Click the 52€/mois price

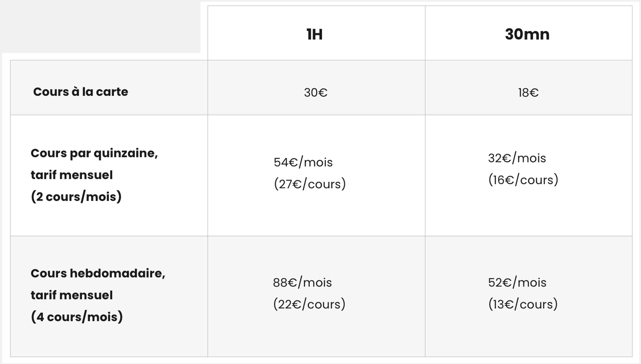pyautogui.click(x=517, y=282)
